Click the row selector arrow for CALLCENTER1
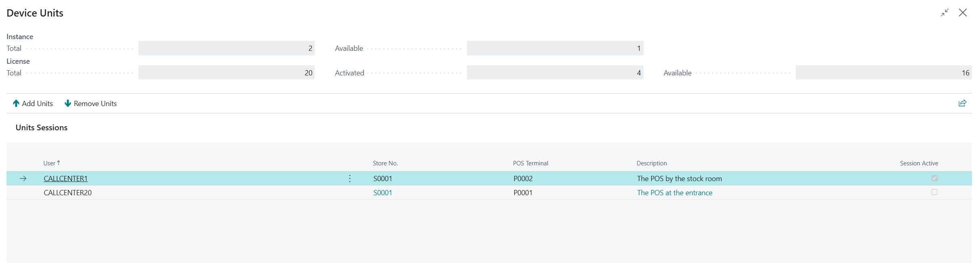 (23, 179)
